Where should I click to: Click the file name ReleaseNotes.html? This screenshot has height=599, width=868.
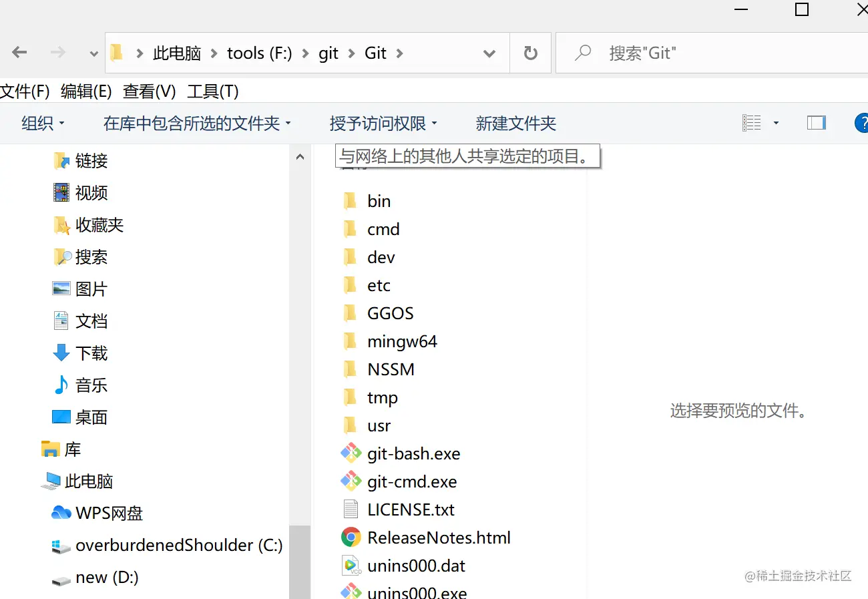[439, 538]
